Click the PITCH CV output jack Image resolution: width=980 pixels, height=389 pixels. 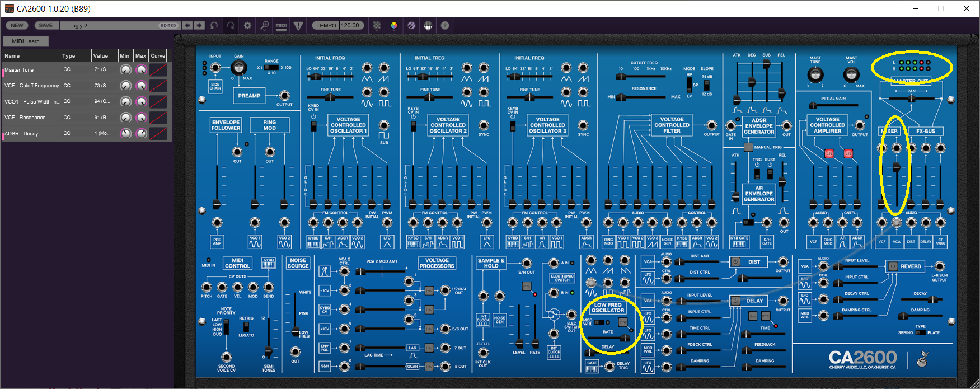click(207, 287)
